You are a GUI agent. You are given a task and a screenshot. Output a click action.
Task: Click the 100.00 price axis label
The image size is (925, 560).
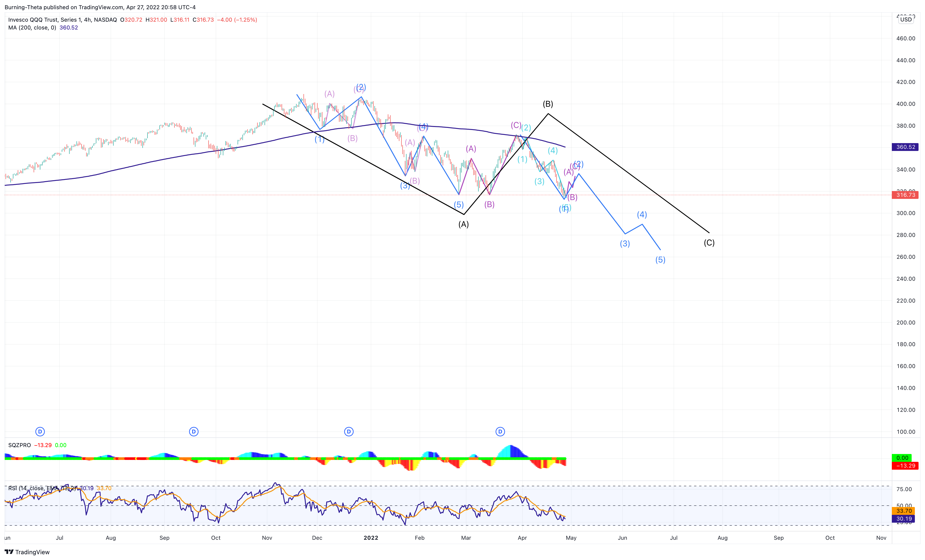point(905,432)
